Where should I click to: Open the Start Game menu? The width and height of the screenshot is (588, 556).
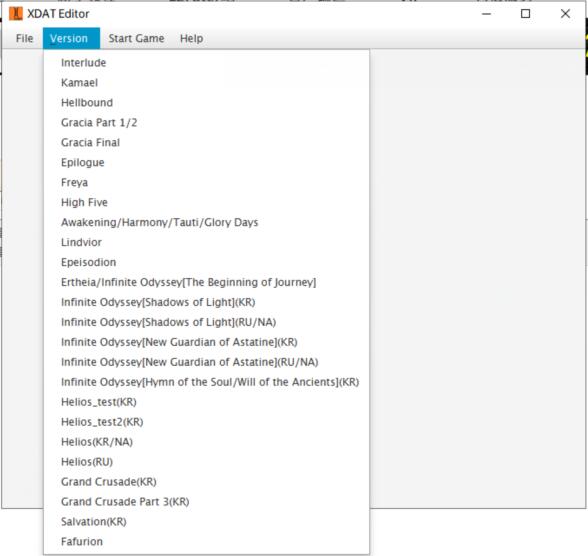(136, 38)
